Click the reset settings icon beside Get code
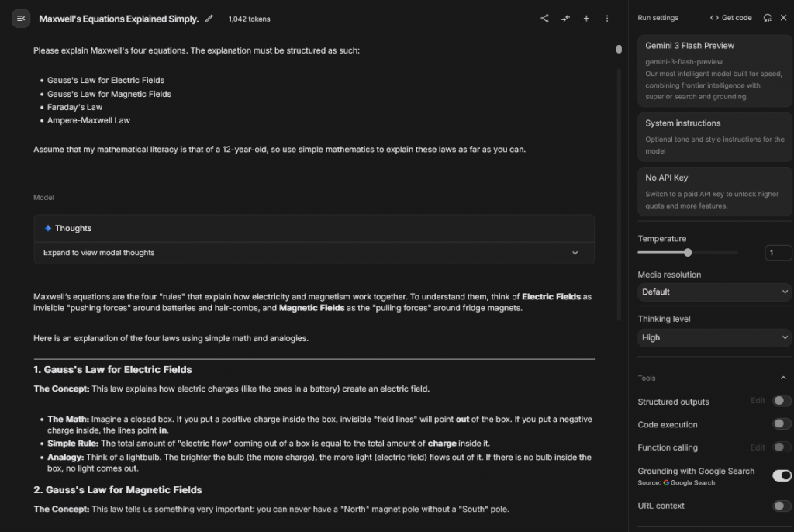Image resolution: width=794 pixels, height=532 pixels. 768,18
